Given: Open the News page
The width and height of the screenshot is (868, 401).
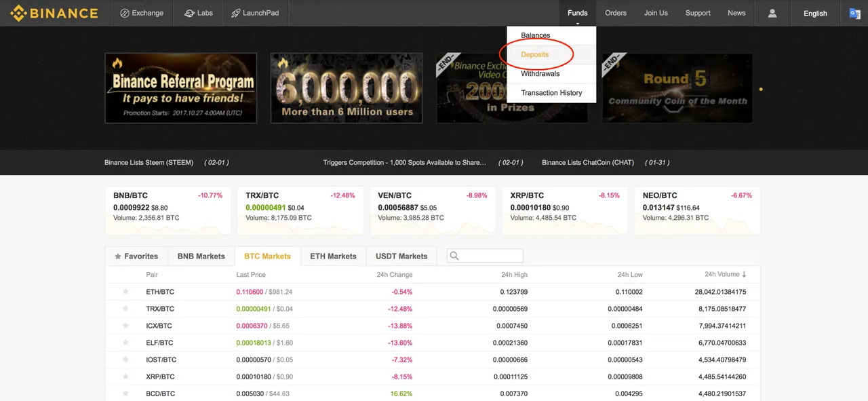Looking at the screenshot, I should pyautogui.click(x=736, y=13).
